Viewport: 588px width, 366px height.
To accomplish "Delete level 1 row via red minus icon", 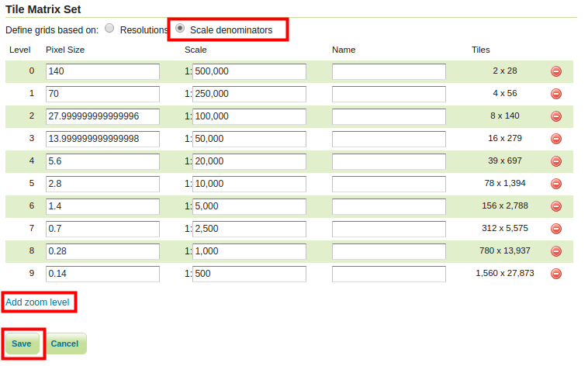I will coord(556,94).
